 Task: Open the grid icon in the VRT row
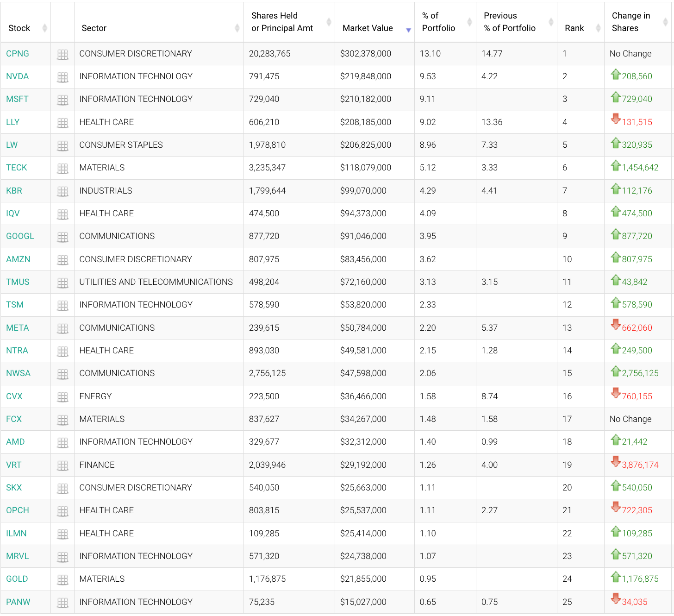click(62, 466)
